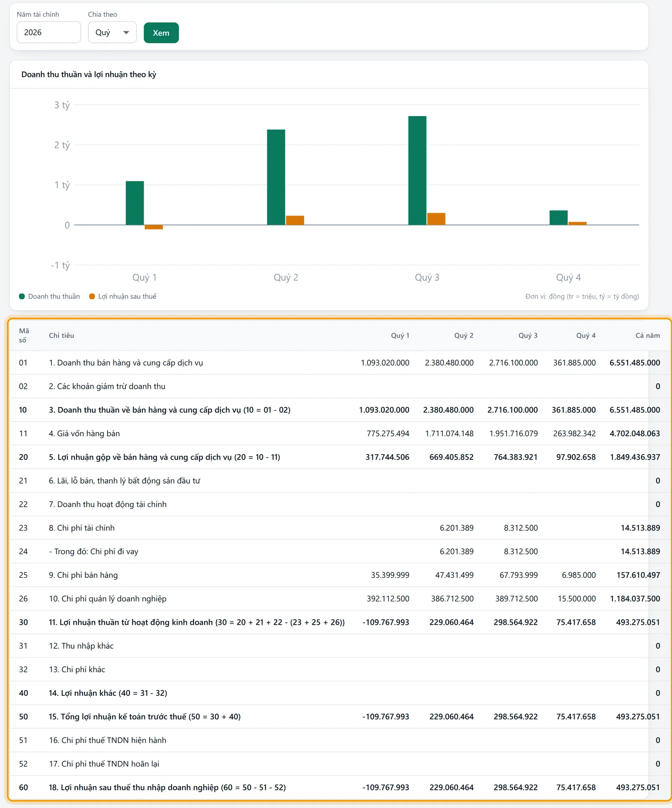Click row '5. Lợi nhuận gộp' label

[x=164, y=457]
